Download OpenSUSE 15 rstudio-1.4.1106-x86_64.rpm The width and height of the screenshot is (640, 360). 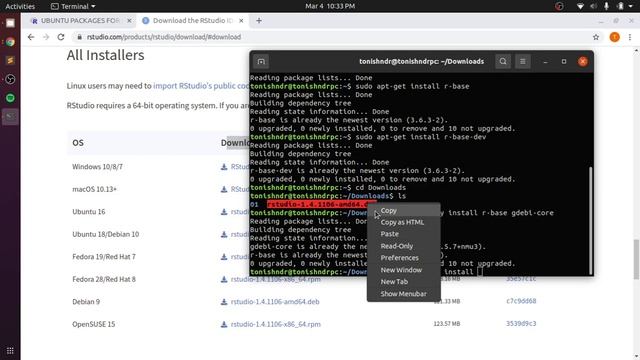(276, 324)
